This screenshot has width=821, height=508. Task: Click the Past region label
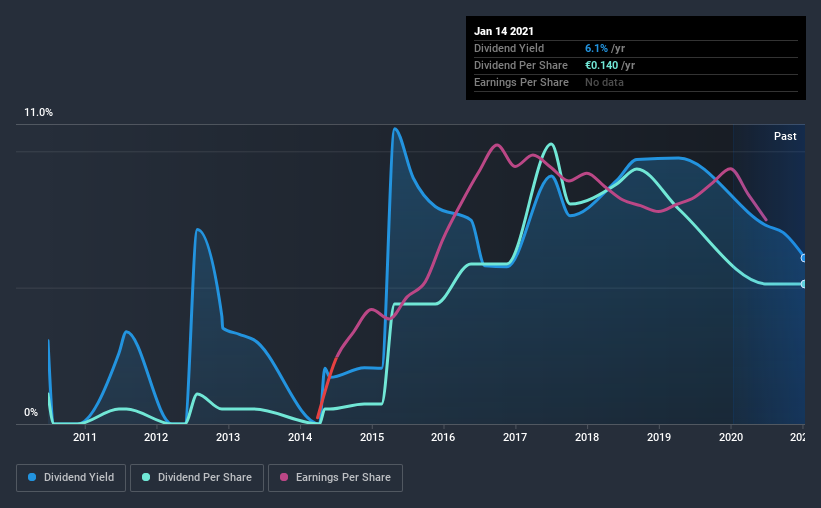point(785,137)
